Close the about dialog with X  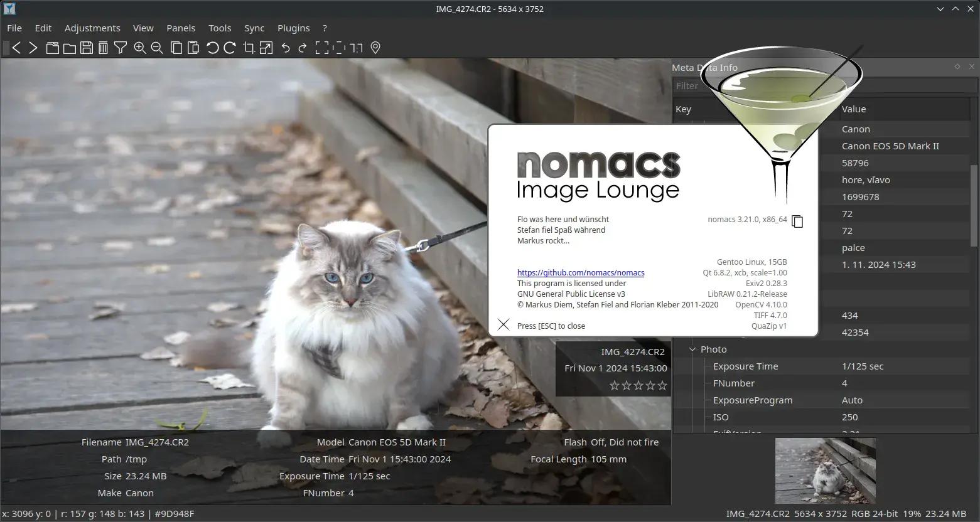pos(503,324)
